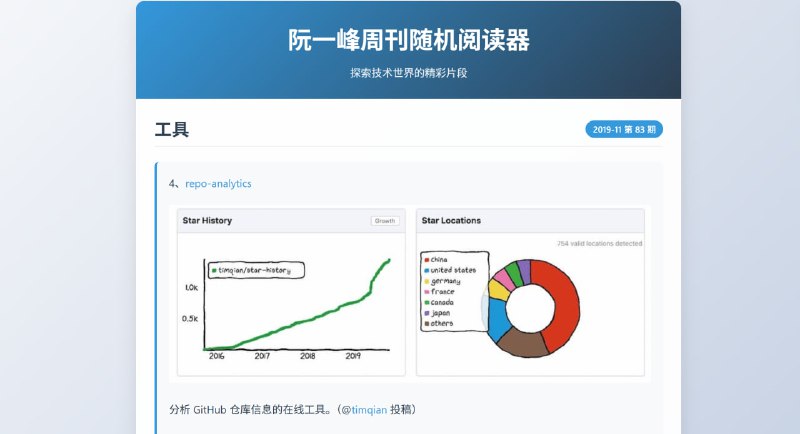Open the repo-analytics link

[218, 184]
